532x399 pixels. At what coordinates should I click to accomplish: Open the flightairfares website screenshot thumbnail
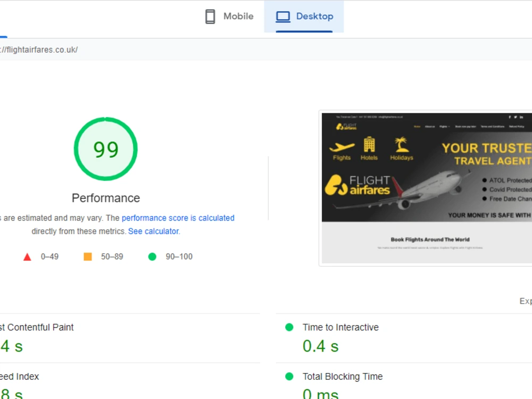[427, 188]
